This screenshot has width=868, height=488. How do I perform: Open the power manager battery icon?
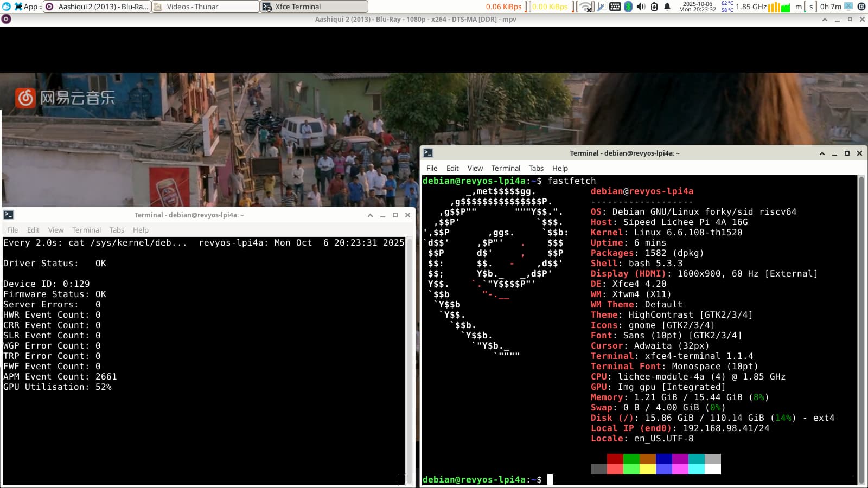(654, 7)
